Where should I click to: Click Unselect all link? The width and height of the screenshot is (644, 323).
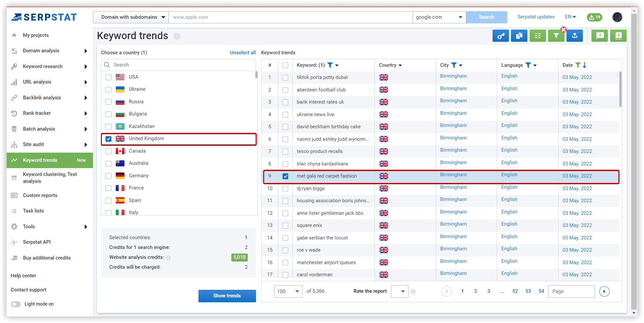243,53
